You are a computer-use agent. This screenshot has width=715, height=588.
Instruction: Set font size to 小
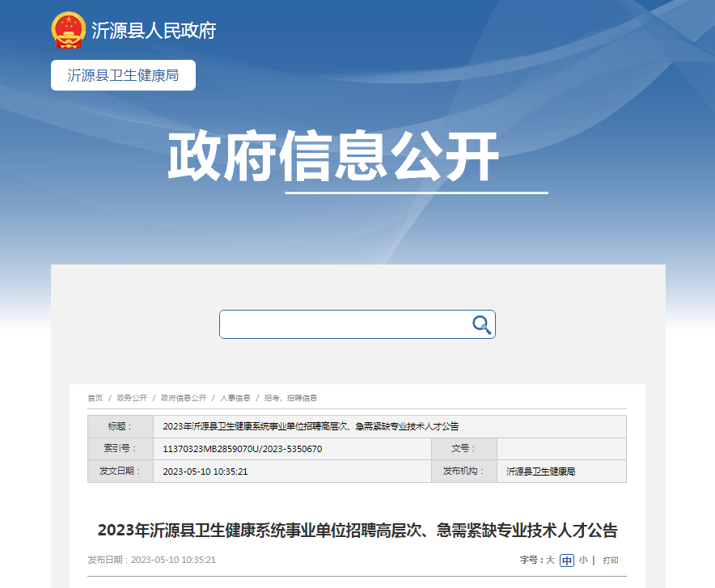pos(583,560)
